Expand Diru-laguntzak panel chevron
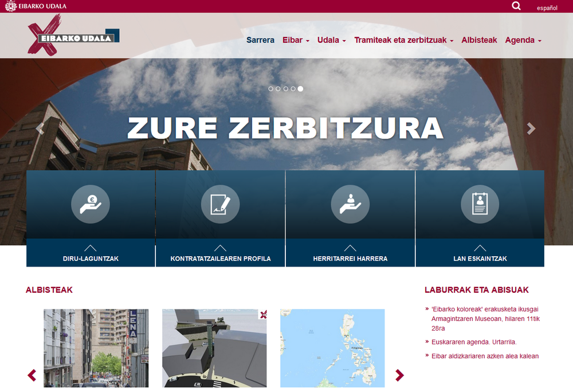The width and height of the screenshot is (573, 392). 91,248
